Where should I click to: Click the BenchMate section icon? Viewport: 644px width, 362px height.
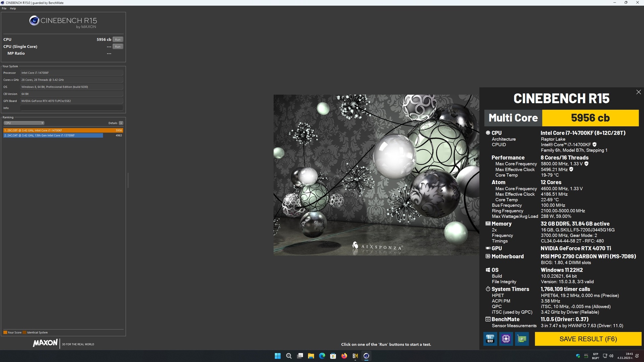pyautogui.click(x=488, y=319)
